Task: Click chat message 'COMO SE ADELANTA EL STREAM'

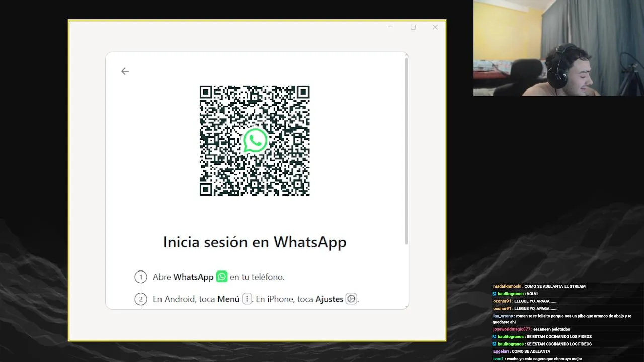Action: (x=555, y=286)
